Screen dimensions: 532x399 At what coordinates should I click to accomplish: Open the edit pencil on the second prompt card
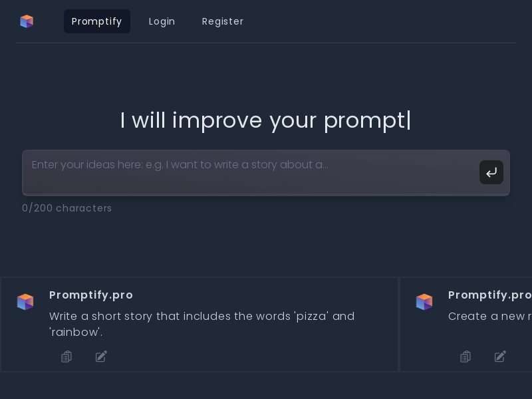[500, 356]
